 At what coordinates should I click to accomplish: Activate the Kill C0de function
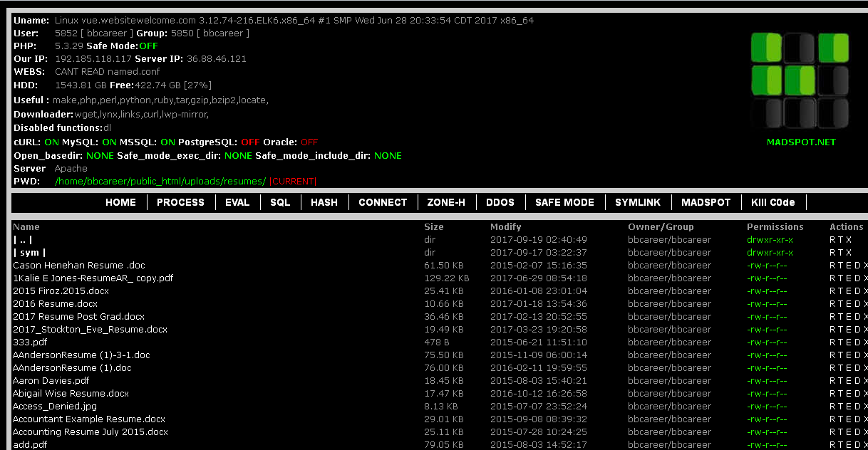point(773,202)
